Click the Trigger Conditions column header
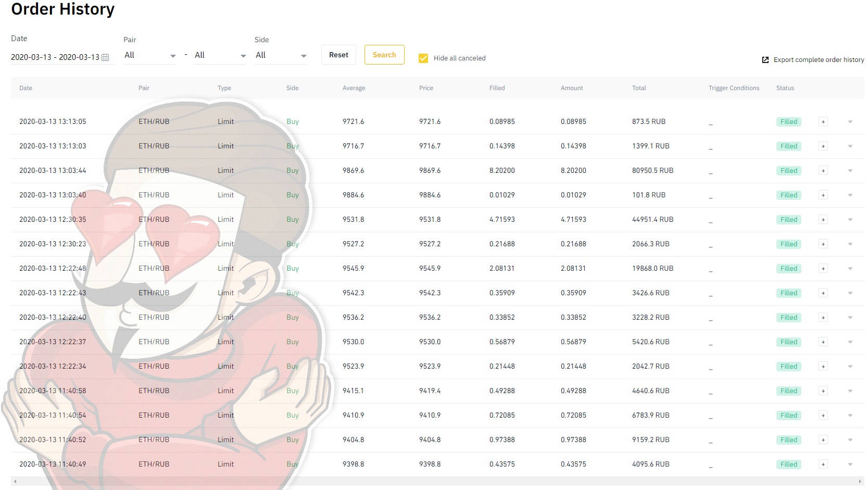 [x=734, y=88]
